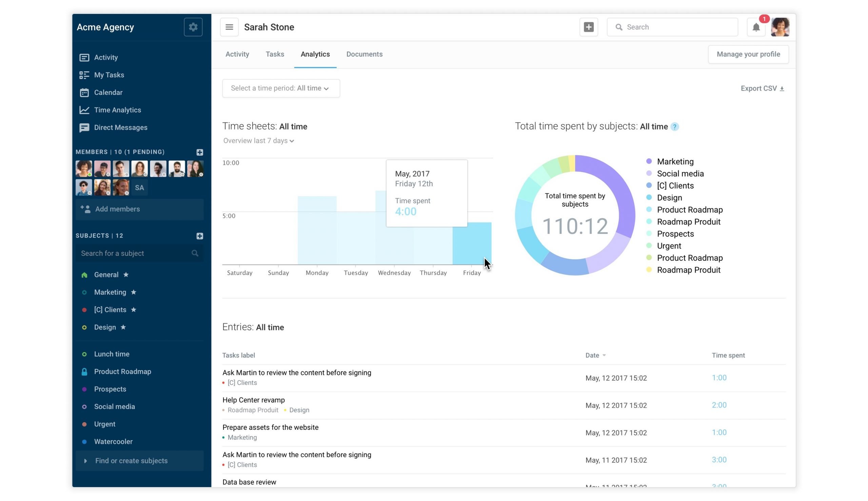Image resolution: width=868 pixels, height=501 pixels.
Task: Toggle star on Design subject
Action: pos(123,327)
